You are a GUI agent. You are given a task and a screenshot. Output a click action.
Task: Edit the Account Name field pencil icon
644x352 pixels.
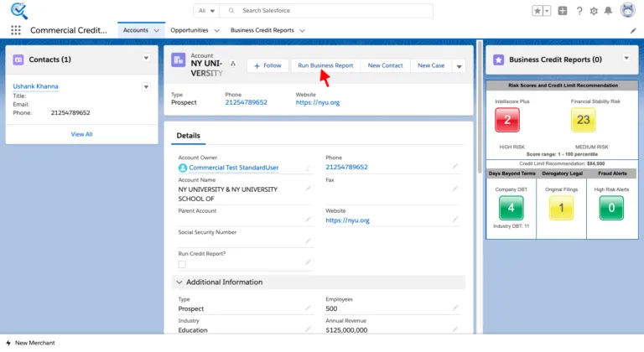(x=308, y=189)
